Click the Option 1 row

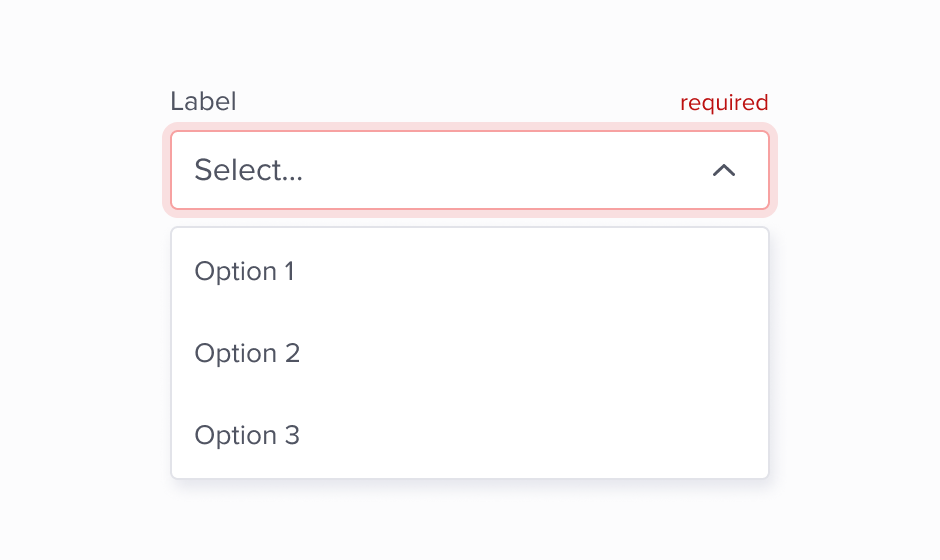click(x=469, y=272)
